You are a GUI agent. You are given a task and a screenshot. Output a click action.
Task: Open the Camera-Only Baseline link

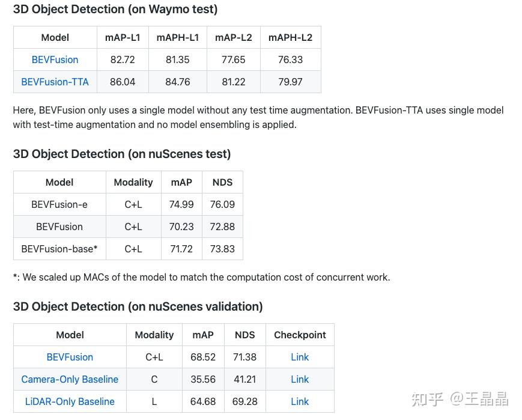pyautogui.click(x=70, y=379)
